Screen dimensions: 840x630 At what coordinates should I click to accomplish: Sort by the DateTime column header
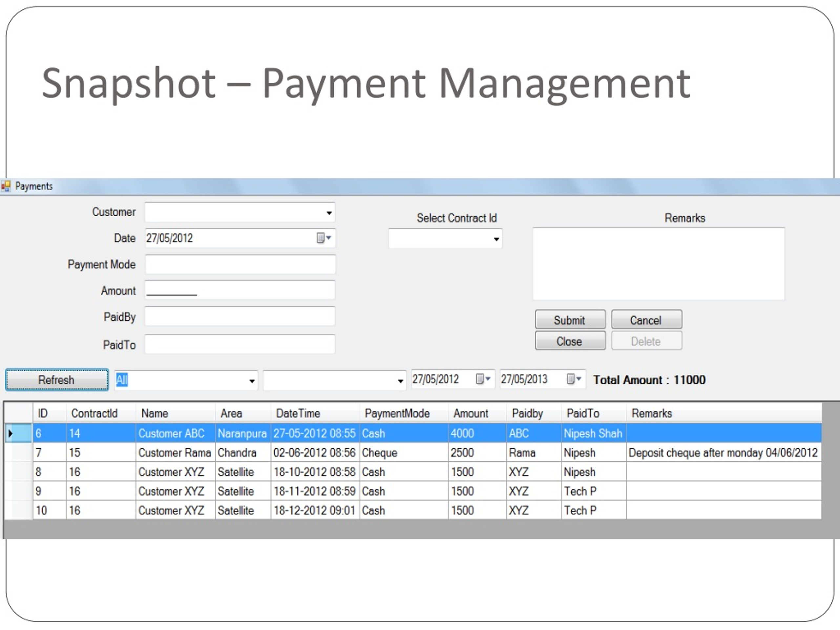(315, 413)
